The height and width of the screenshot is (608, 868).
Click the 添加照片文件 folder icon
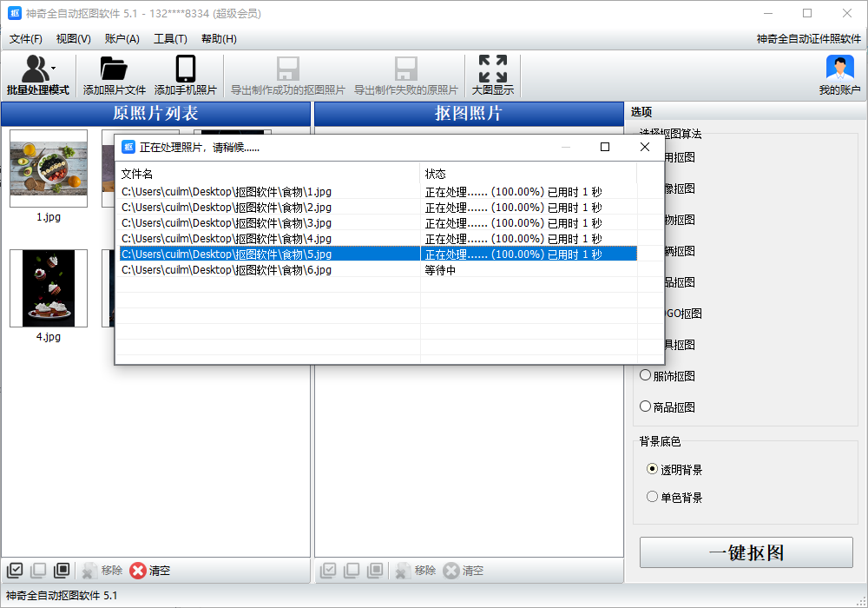(x=114, y=69)
